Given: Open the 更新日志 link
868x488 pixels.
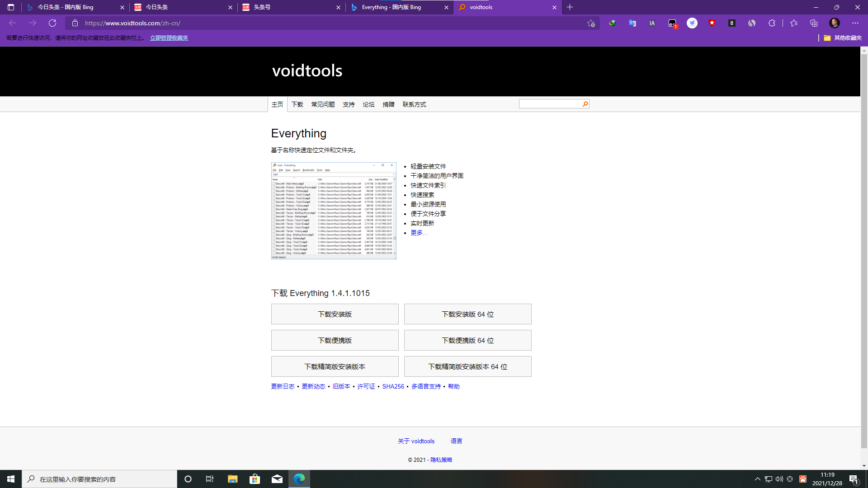Looking at the screenshot, I should 283,386.
